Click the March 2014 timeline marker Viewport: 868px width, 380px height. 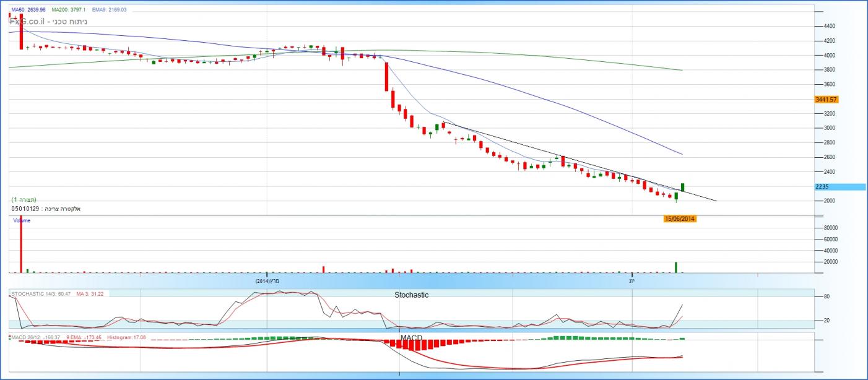click(x=267, y=280)
